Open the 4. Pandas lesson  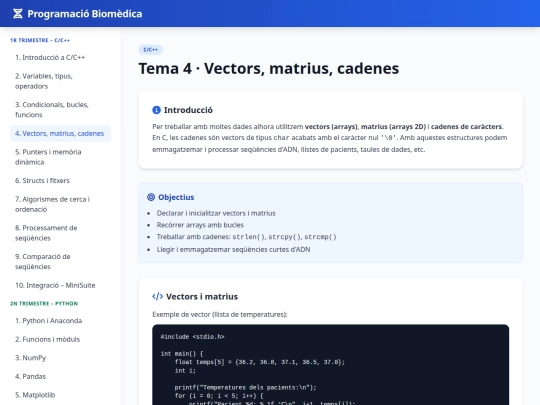61,376
